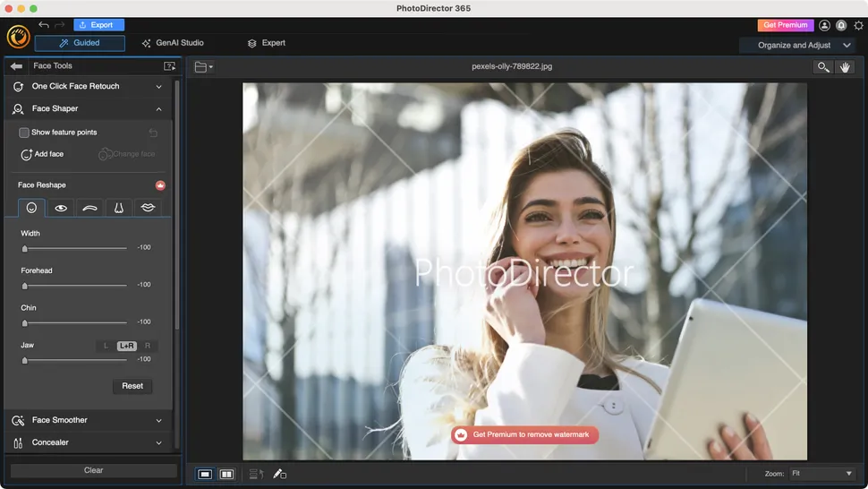Viewport: 868px width, 489px height.
Task: Click the back arrow in Face Tools
Action: (16, 66)
